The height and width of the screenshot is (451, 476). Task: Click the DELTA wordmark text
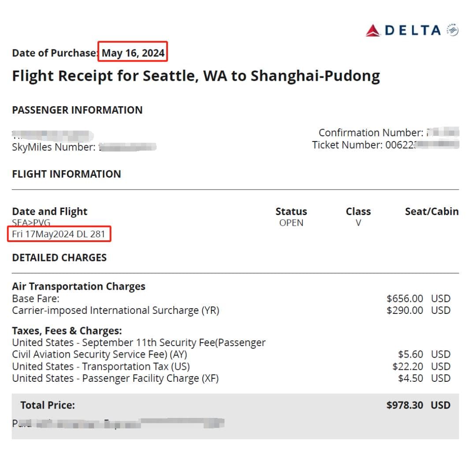(x=413, y=31)
